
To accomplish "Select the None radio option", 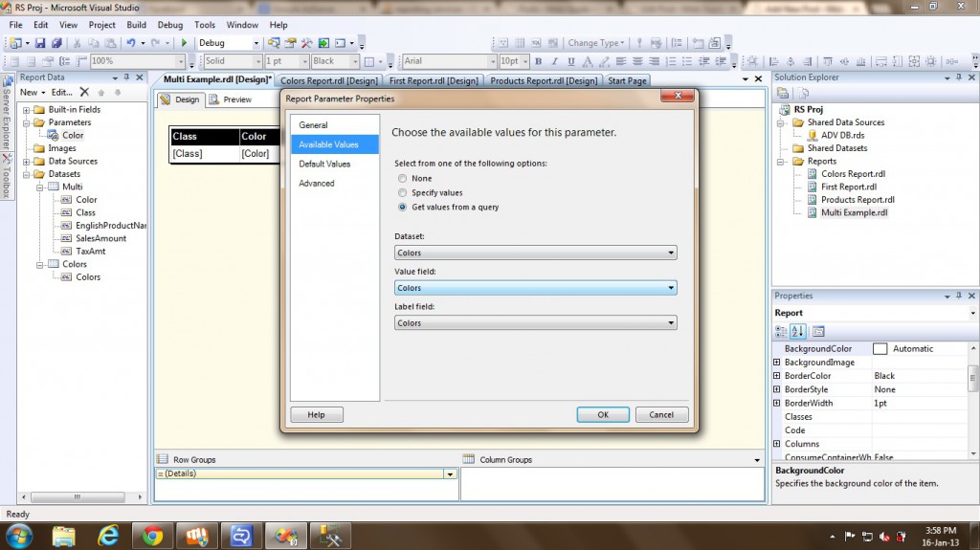I will (x=402, y=179).
